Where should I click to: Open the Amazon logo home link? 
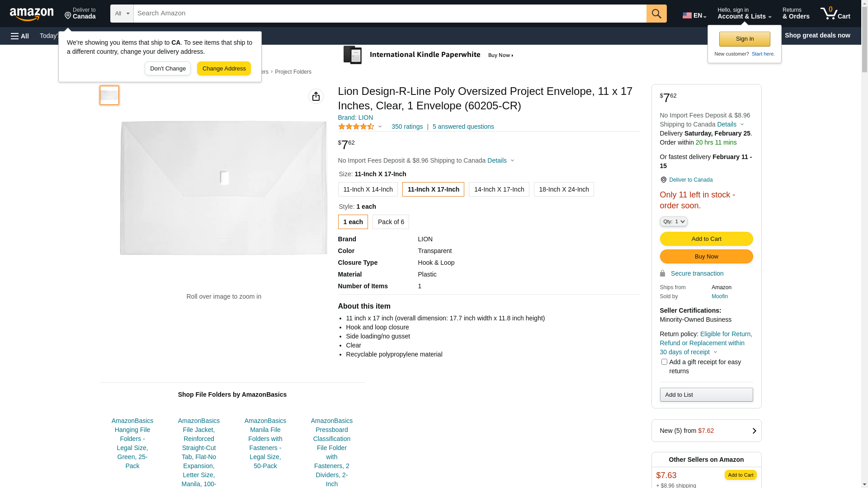(32, 14)
